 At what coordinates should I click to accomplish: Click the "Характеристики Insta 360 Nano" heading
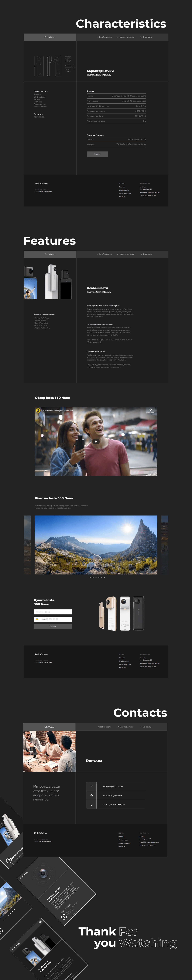[x=100, y=73]
